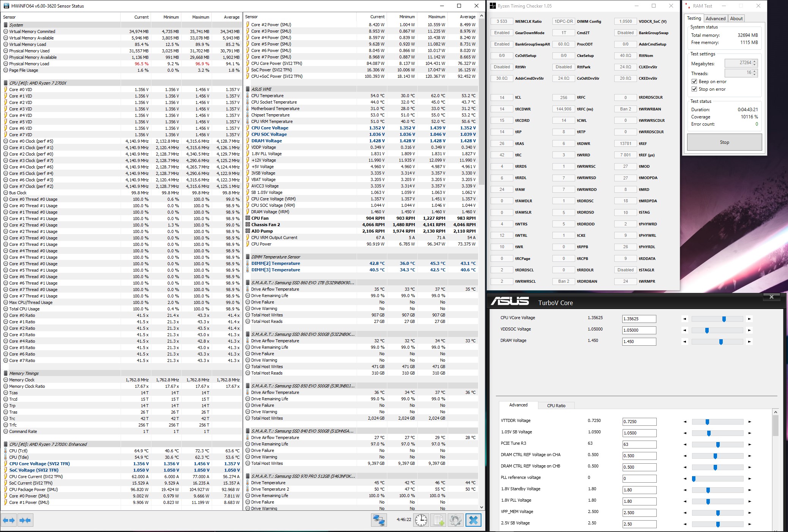The image size is (788, 532).
Task: Click the blue X close sensors icon
Action: click(x=473, y=520)
